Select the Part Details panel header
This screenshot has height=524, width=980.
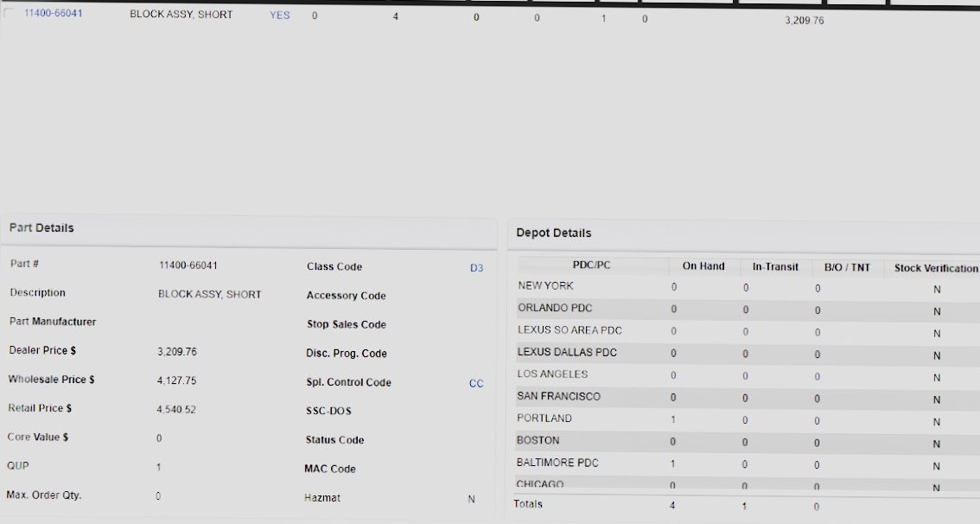pos(249,229)
